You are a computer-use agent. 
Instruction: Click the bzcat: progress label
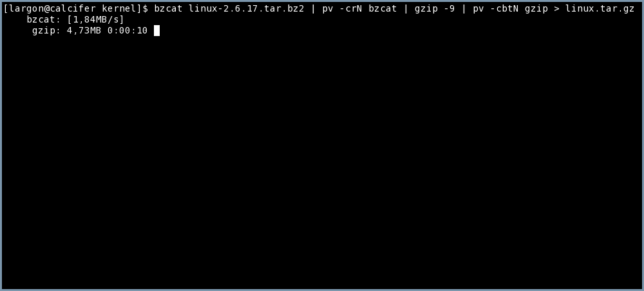pos(44,19)
